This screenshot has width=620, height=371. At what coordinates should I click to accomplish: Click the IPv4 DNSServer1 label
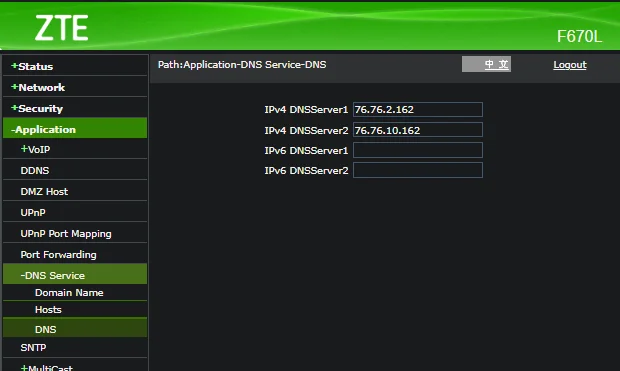306,110
